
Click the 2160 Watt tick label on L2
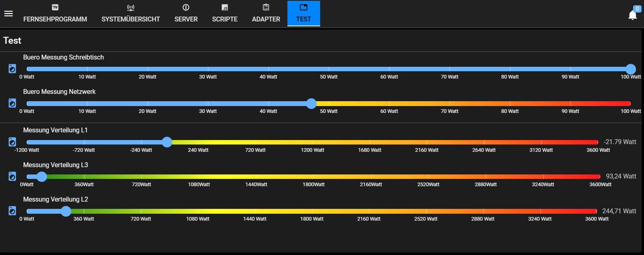(369, 219)
